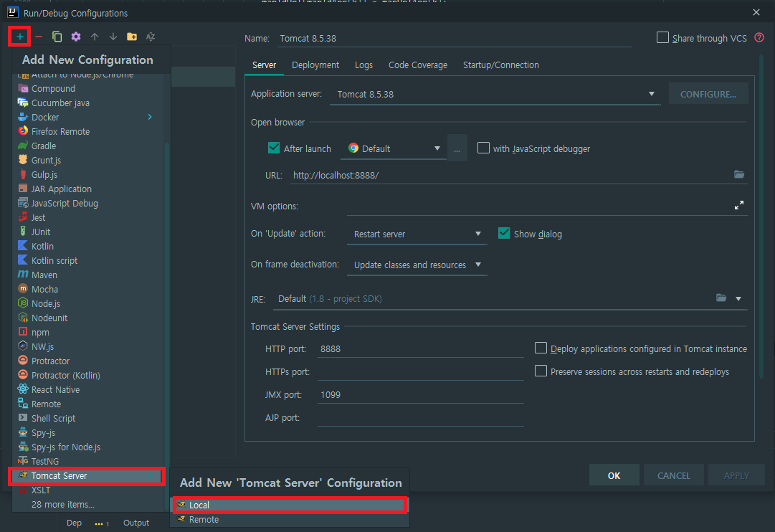
Task: Click the minus Remove Configuration icon
Action: point(39,37)
